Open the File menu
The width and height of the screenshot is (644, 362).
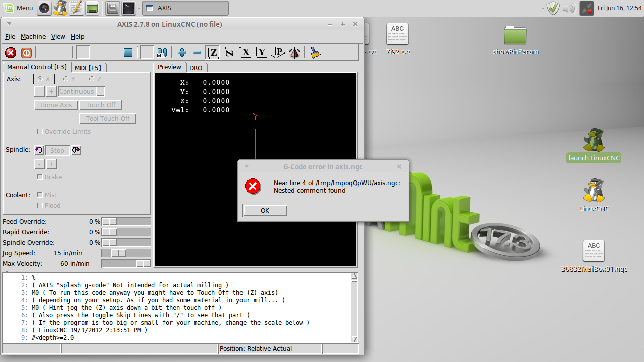point(10,37)
